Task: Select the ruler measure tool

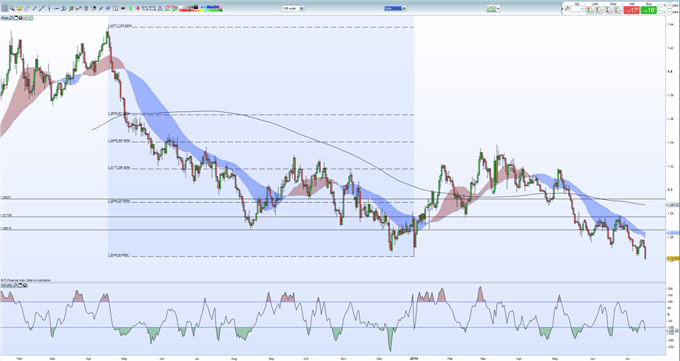Action: tap(27, 9)
